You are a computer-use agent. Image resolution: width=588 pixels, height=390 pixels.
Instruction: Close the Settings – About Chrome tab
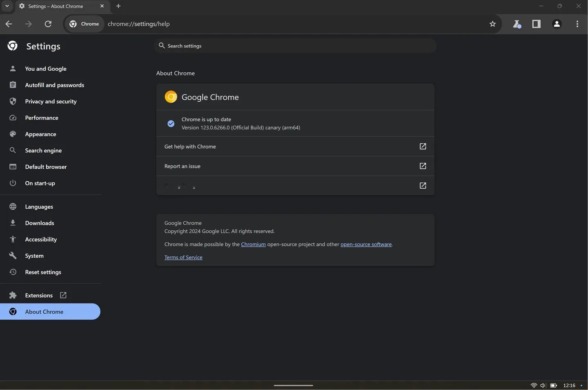click(102, 6)
